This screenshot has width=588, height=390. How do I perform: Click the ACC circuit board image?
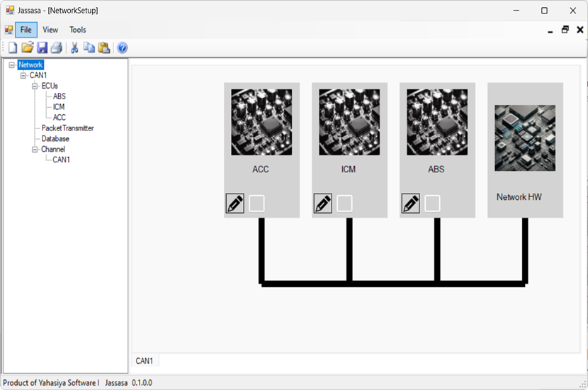coord(261,122)
